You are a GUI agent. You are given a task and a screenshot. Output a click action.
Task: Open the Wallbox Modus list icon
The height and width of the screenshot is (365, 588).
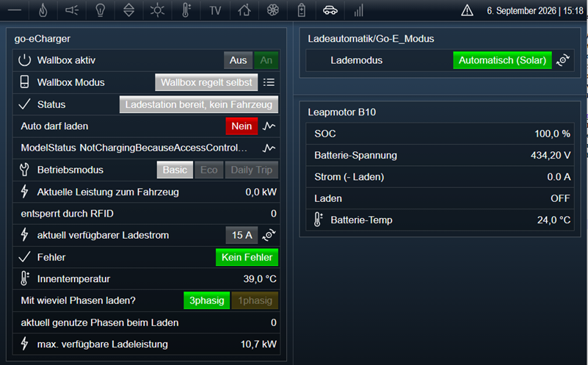(x=269, y=82)
